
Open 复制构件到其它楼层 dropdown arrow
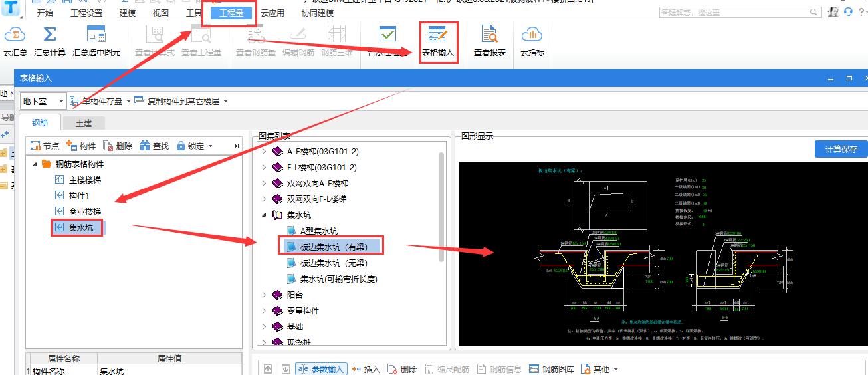coord(225,102)
